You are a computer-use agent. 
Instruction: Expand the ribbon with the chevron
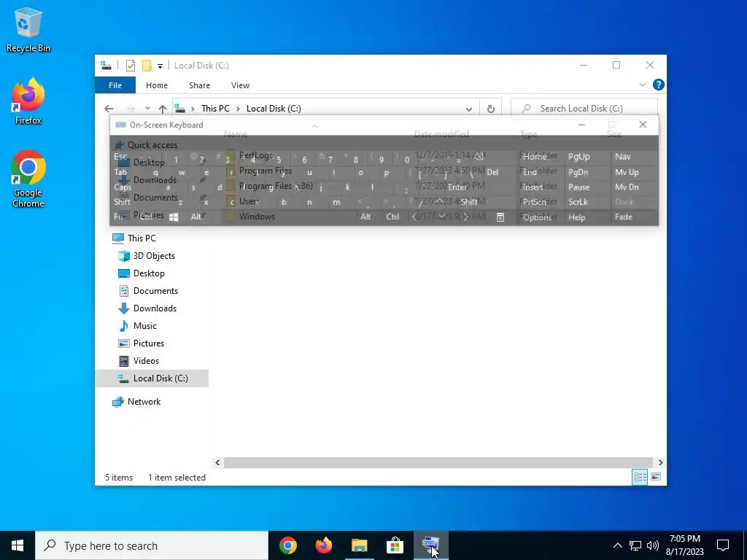642,85
